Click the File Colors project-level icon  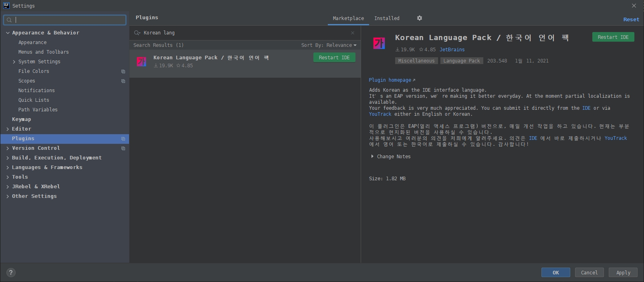click(x=123, y=71)
